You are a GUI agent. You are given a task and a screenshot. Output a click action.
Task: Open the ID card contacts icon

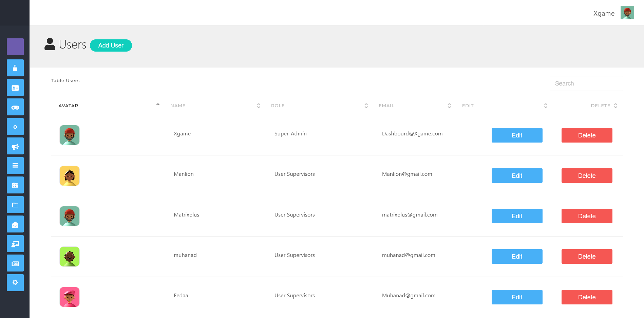(x=15, y=88)
